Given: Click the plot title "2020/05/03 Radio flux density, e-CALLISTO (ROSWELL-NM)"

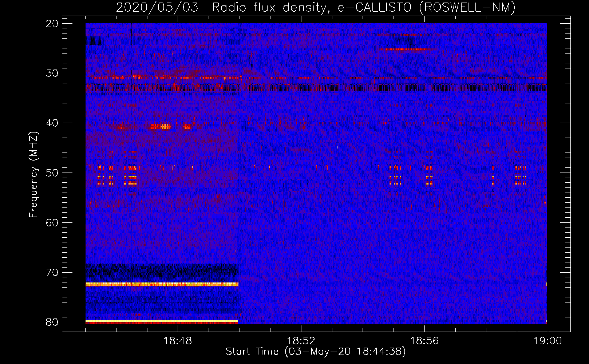Looking at the screenshot, I should (316, 7).
